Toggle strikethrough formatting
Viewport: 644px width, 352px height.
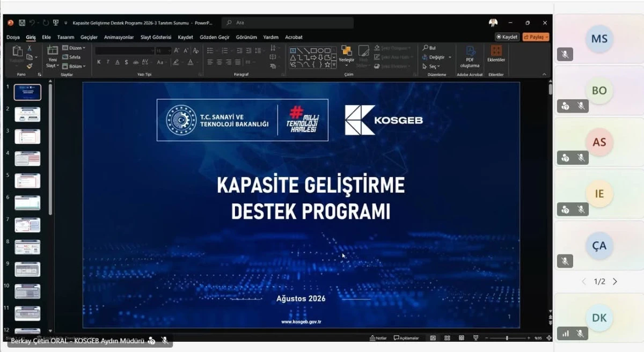click(x=135, y=62)
